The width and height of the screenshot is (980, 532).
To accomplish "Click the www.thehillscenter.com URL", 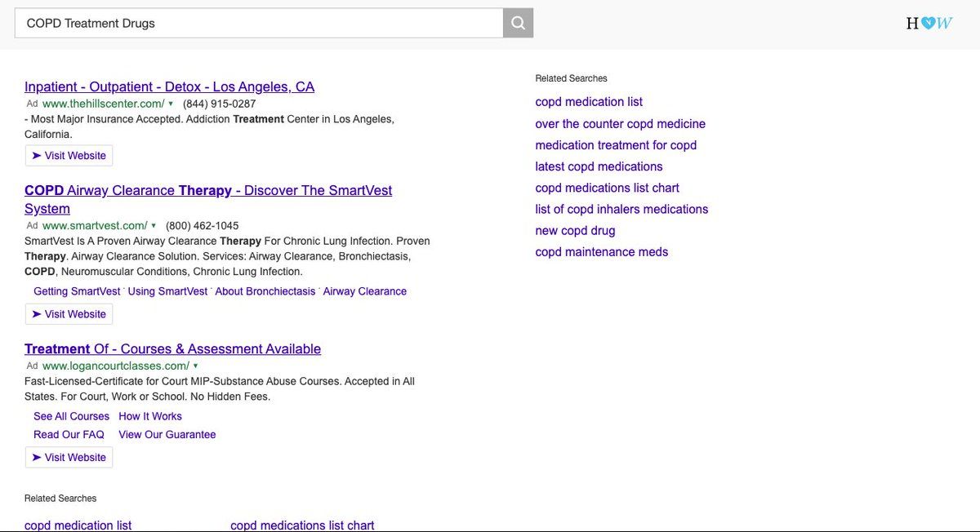I will (103, 104).
